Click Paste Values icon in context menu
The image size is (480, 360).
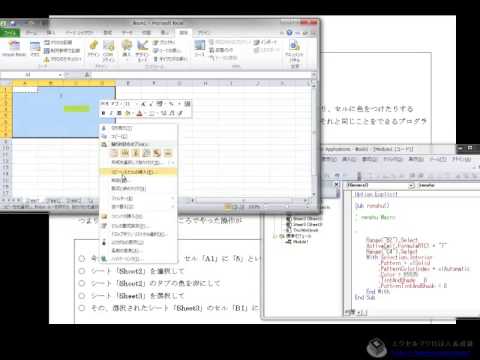tap(125, 153)
